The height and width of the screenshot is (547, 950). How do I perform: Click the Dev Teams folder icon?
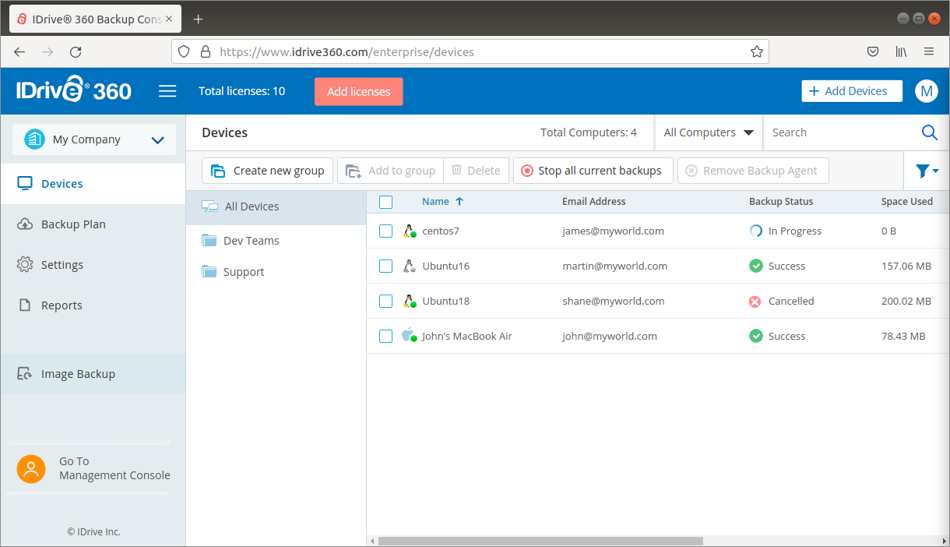tap(209, 240)
